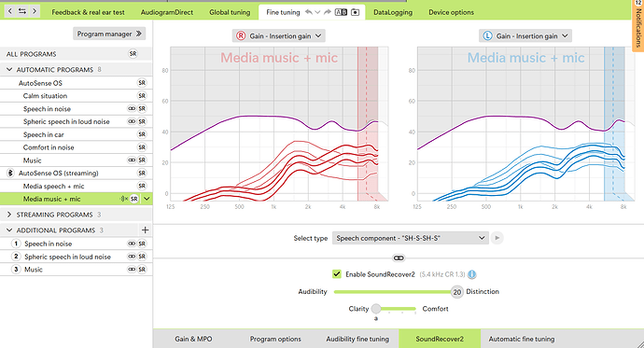Image resolution: width=644 pixels, height=348 pixels.
Task: Select the AutoSense OS program
Action: point(76,83)
